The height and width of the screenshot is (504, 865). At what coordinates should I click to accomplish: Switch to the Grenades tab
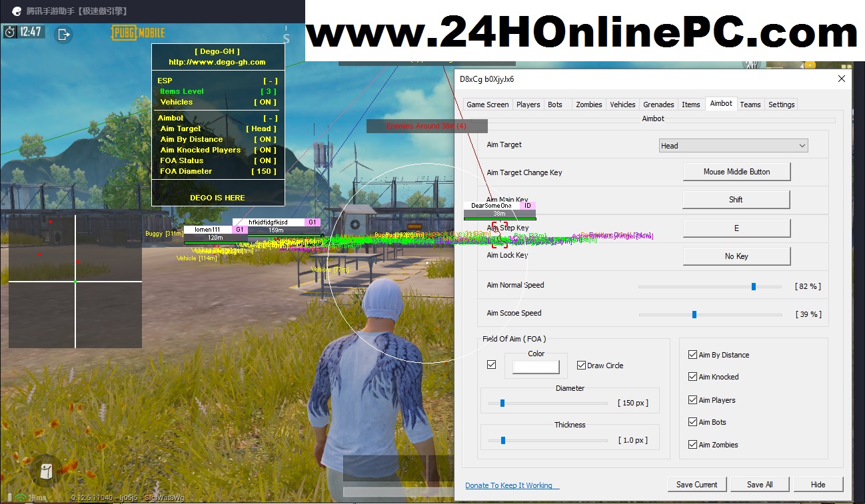(658, 105)
